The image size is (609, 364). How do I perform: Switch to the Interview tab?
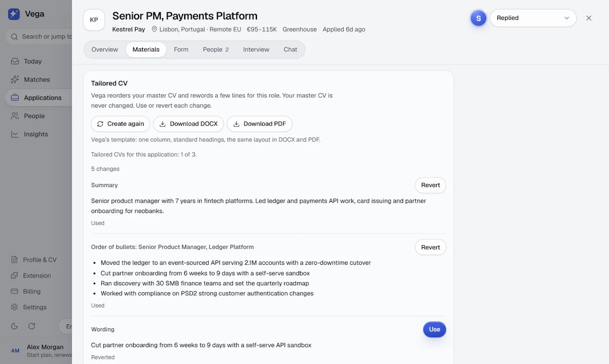tap(256, 49)
